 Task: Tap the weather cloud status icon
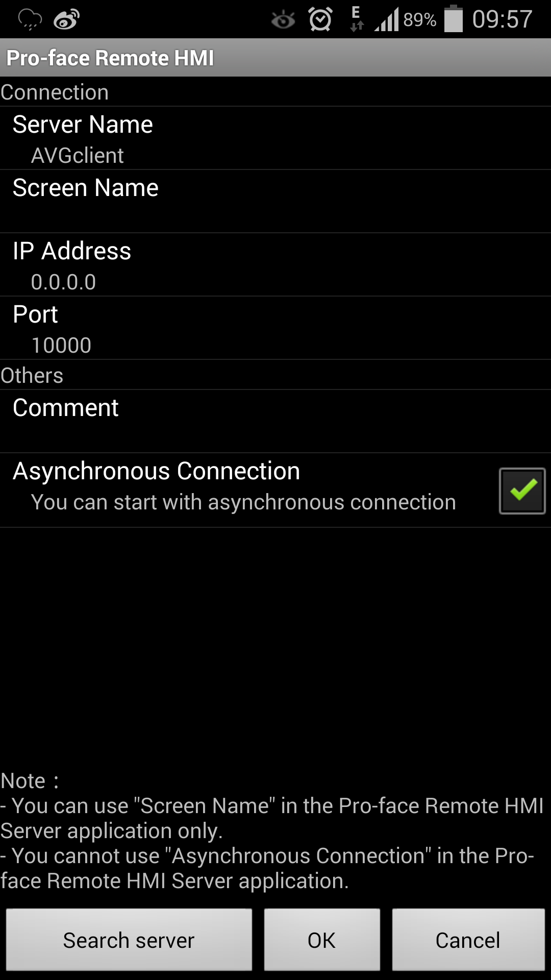(x=30, y=19)
